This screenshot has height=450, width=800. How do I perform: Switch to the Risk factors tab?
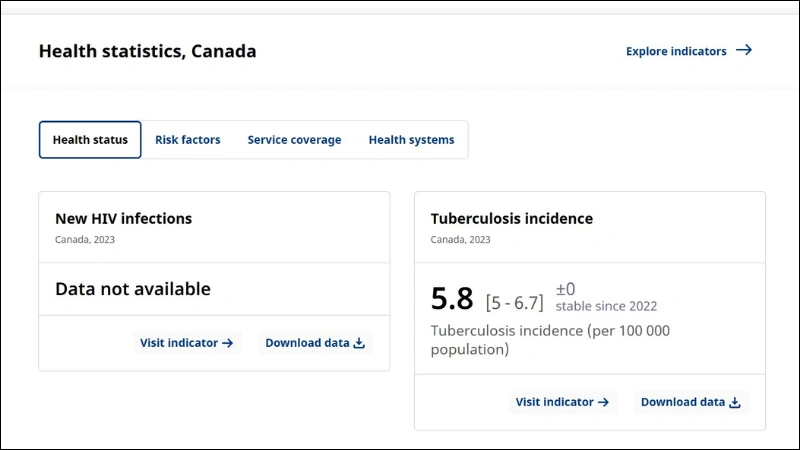tap(188, 140)
